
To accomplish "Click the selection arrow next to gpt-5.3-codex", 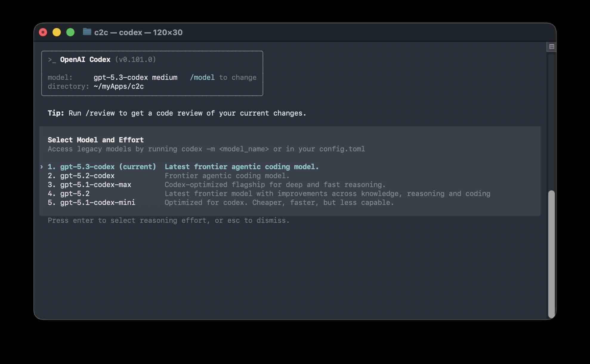I will click(x=42, y=167).
